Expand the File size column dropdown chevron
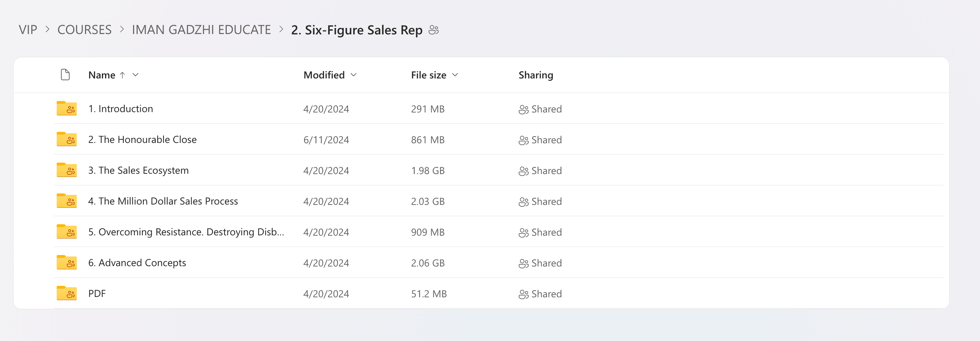The image size is (980, 341). [x=455, y=75]
